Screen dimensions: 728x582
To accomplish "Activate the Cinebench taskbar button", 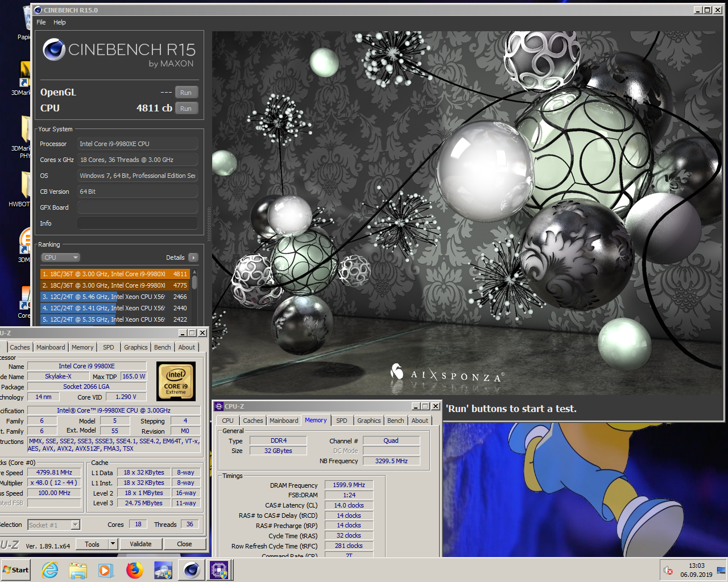I will 192,570.
